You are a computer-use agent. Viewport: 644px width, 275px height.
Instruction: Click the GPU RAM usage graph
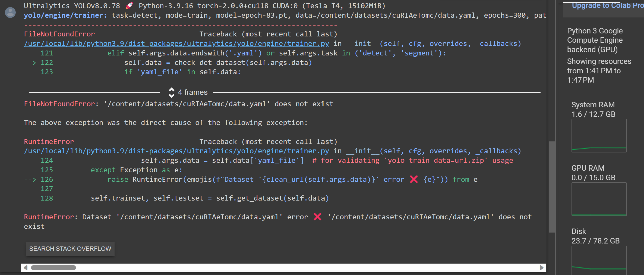599,199
